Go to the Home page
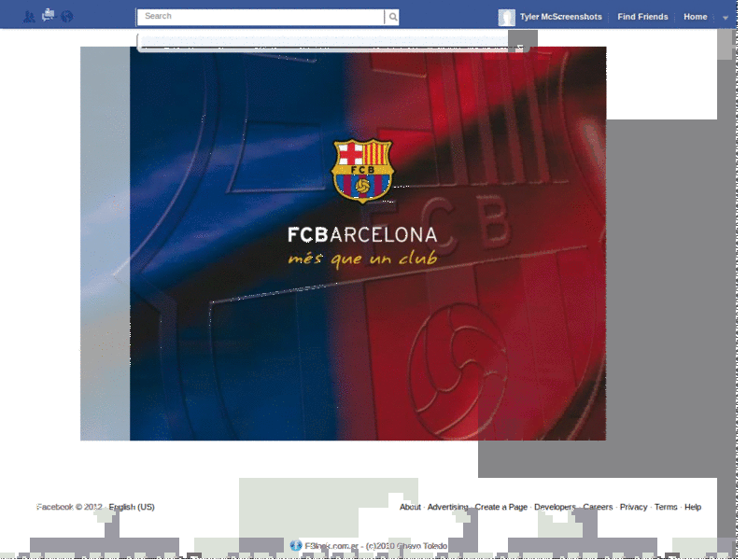 (x=695, y=17)
